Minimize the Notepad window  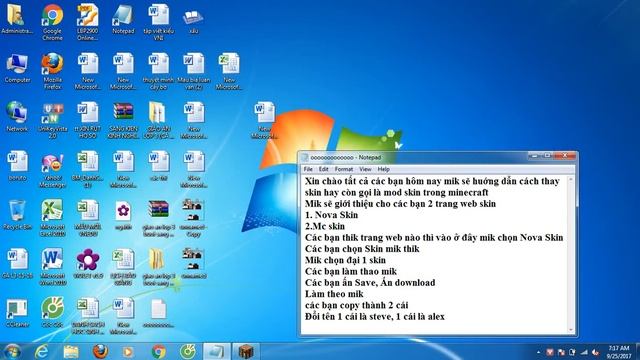click(x=535, y=156)
